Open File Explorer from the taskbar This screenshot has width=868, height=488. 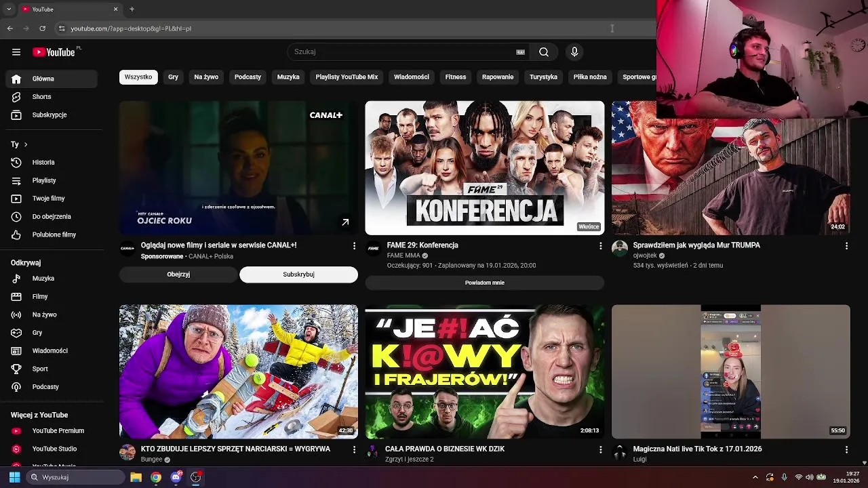[x=136, y=477]
